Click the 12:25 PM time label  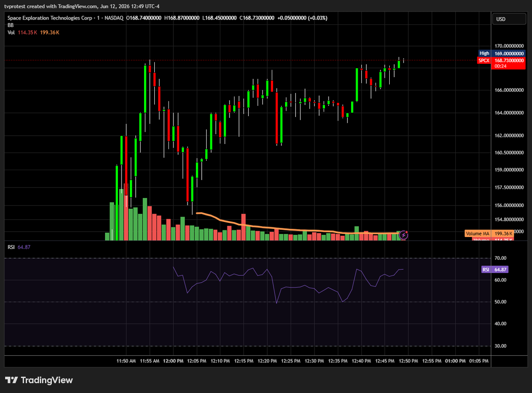(x=290, y=361)
